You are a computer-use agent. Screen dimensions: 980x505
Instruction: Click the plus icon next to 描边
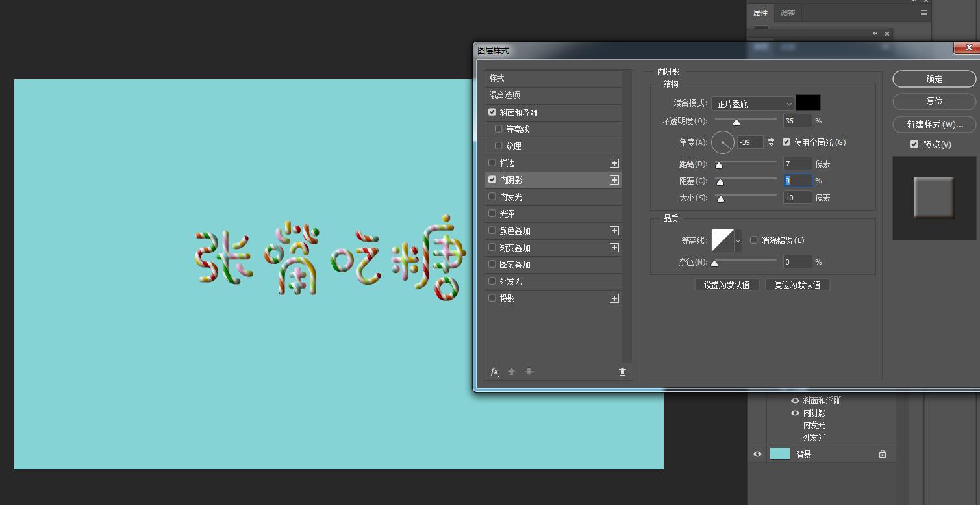614,162
